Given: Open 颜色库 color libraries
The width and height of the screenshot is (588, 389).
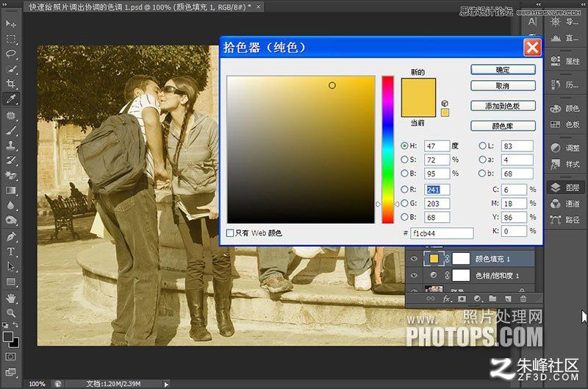Looking at the screenshot, I should (503, 126).
